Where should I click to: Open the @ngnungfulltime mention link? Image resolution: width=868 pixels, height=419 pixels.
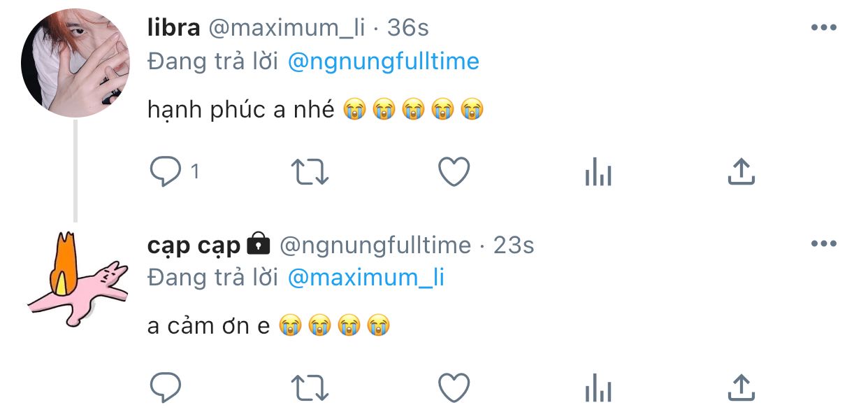tap(383, 62)
